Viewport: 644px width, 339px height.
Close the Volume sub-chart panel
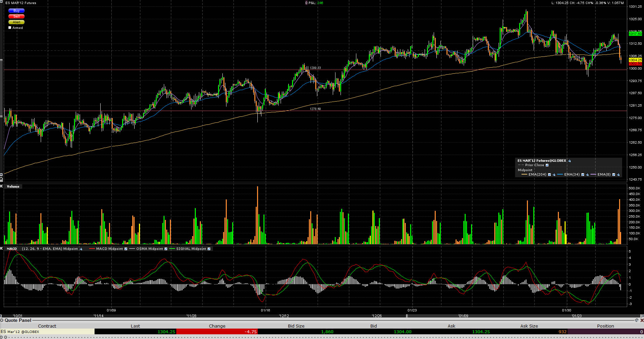coord(1,186)
